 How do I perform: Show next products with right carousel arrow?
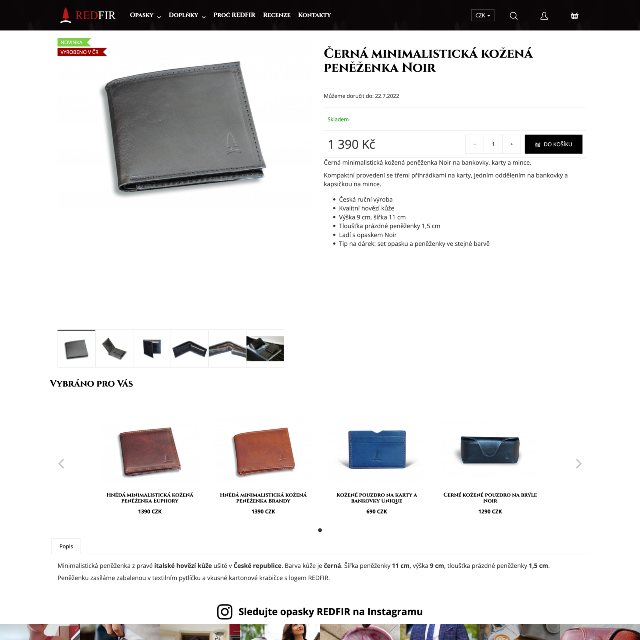578,463
